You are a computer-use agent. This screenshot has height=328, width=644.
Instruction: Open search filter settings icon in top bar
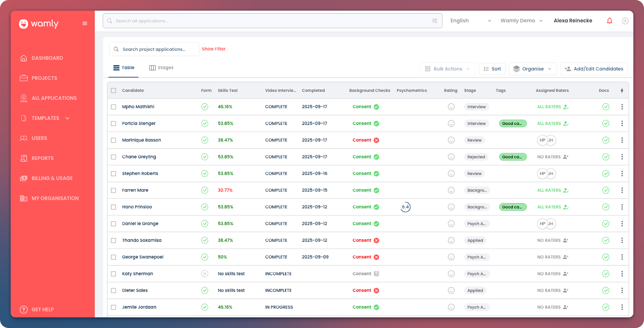[x=434, y=21]
